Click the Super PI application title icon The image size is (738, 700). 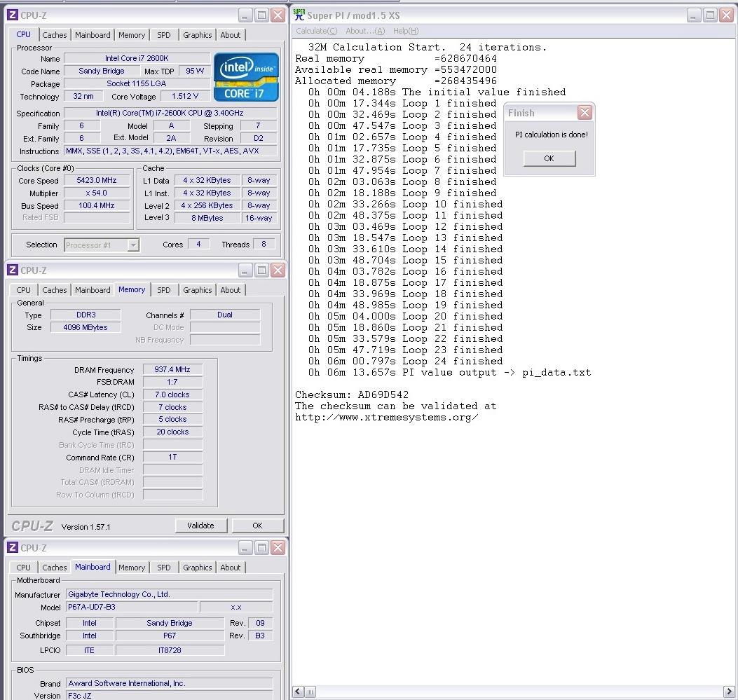click(299, 15)
